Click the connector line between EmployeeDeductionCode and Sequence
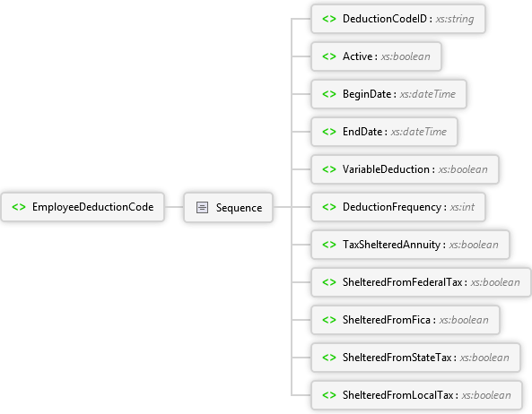532x414 pixels. pos(174,207)
